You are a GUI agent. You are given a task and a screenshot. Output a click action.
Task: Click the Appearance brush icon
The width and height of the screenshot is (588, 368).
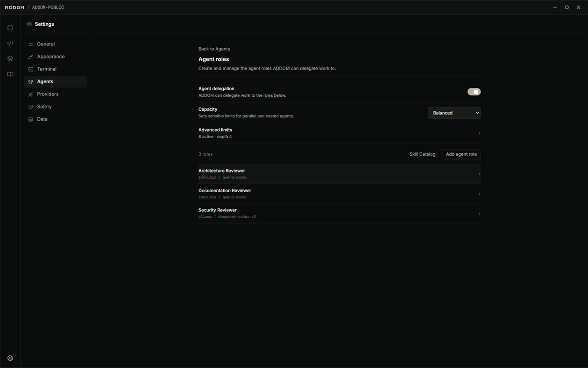coord(31,57)
